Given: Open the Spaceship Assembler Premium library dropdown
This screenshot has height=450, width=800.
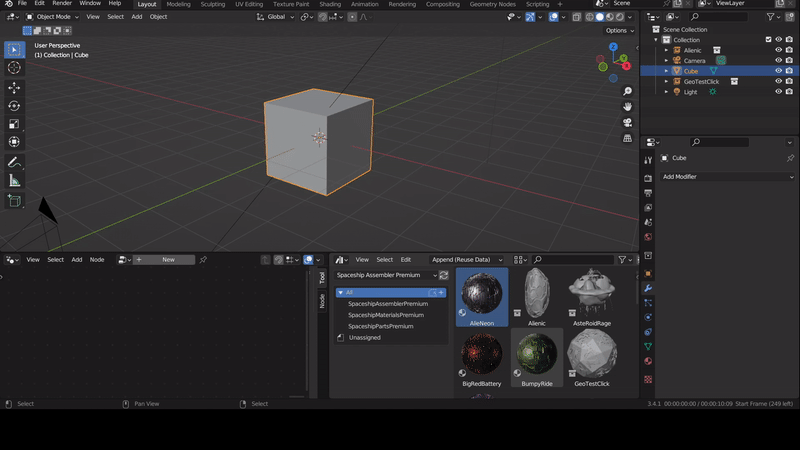Looking at the screenshot, I should point(386,275).
